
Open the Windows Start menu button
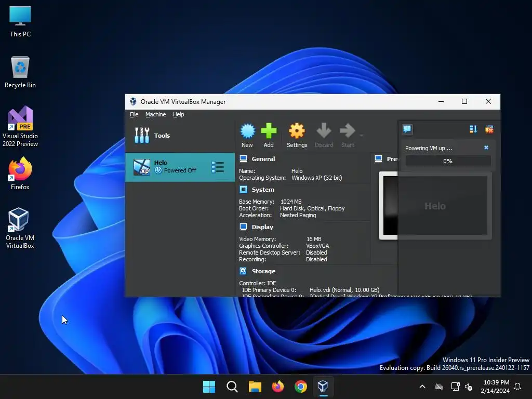pos(209,387)
